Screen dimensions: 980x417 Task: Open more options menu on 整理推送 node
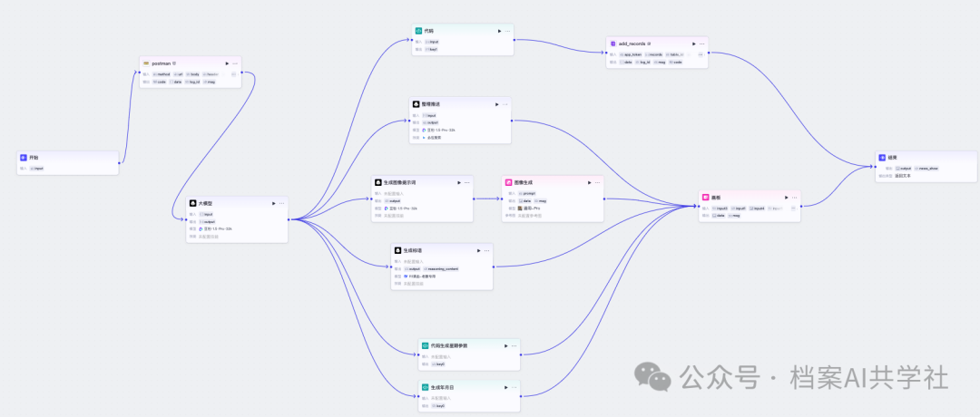[505, 104]
